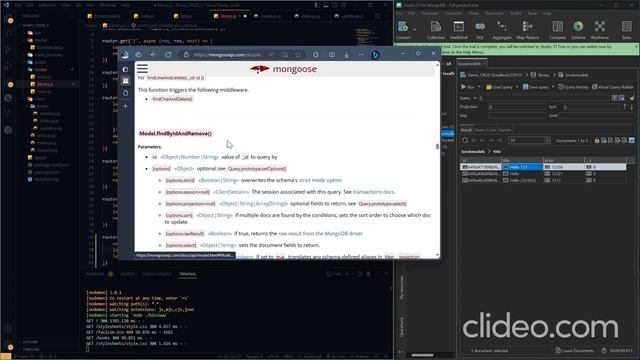
Task: Follow the 'transactions docs' link
Action: [373, 192]
